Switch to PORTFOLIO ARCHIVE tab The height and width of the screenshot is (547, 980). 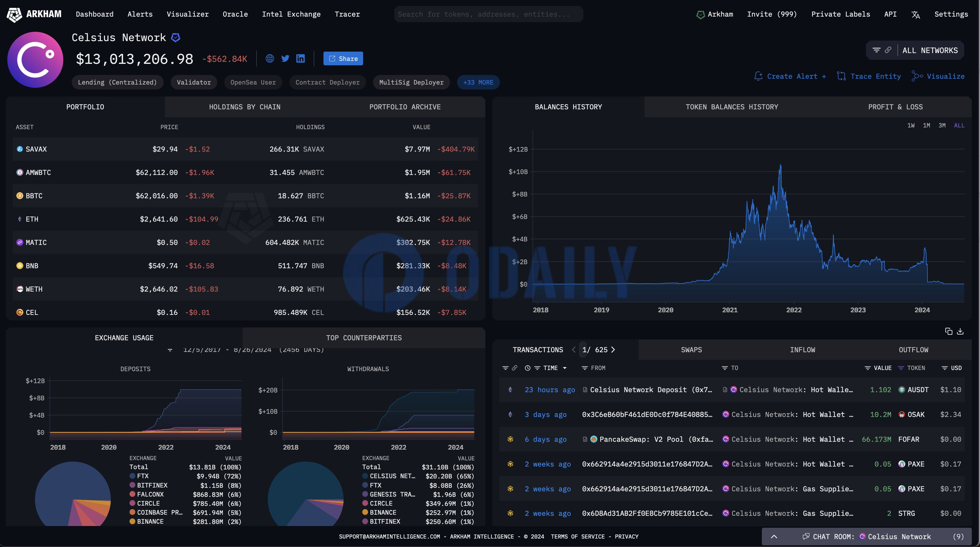(405, 107)
